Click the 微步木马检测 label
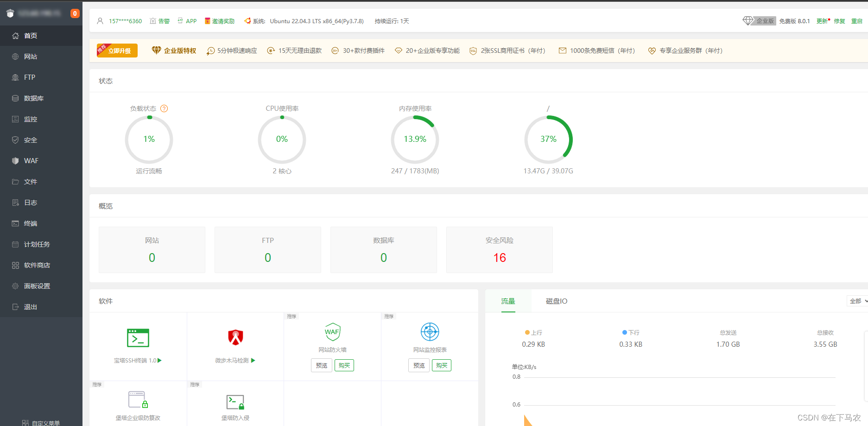This screenshot has width=868, height=426. pyautogui.click(x=232, y=361)
